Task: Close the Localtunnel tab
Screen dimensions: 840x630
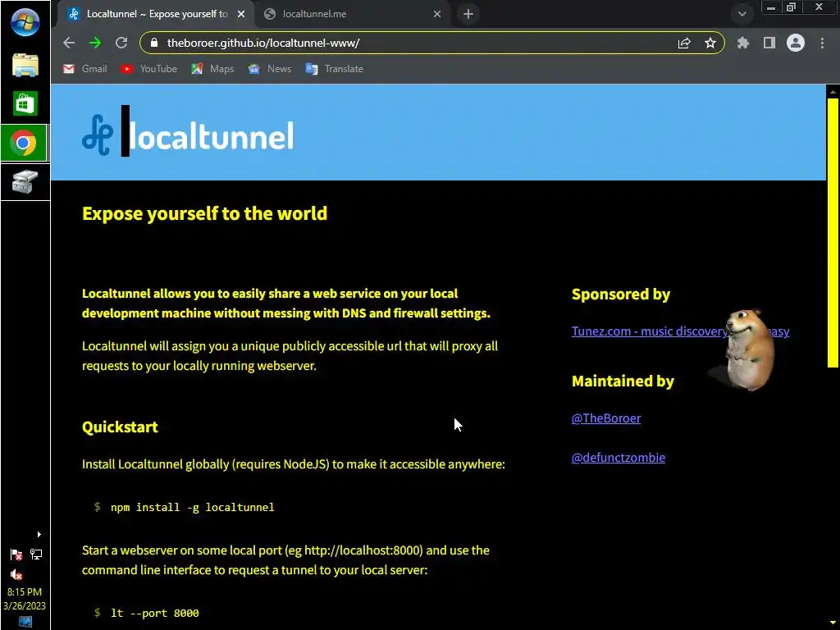Action: pyautogui.click(x=241, y=14)
